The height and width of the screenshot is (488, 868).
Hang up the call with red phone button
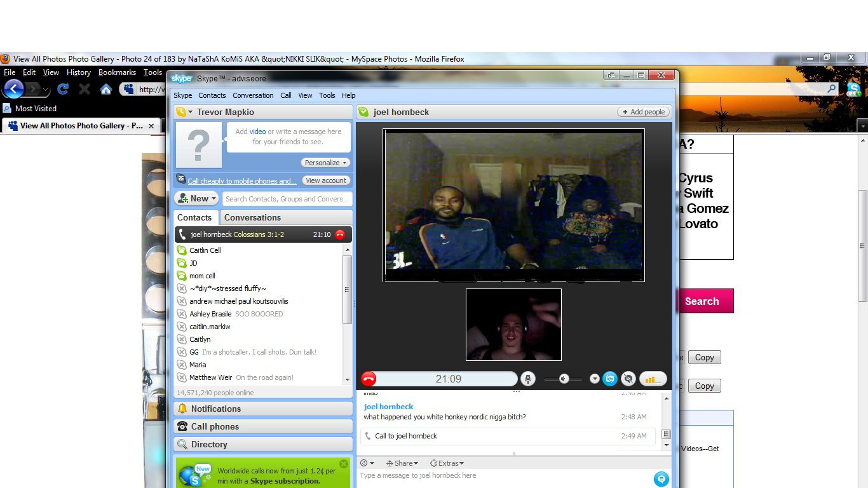pyautogui.click(x=369, y=379)
